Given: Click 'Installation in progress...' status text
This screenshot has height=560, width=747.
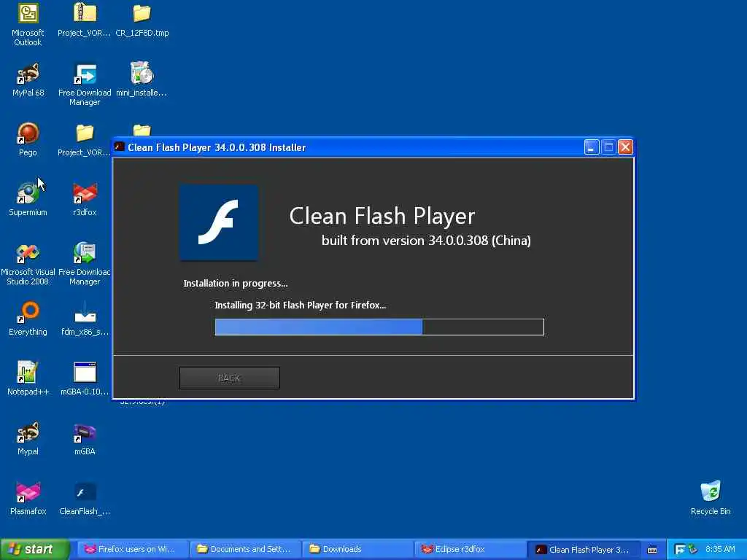Looking at the screenshot, I should click(236, 284).
